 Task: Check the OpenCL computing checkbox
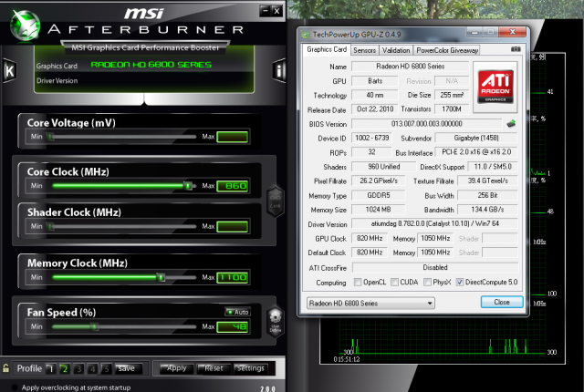358,283
